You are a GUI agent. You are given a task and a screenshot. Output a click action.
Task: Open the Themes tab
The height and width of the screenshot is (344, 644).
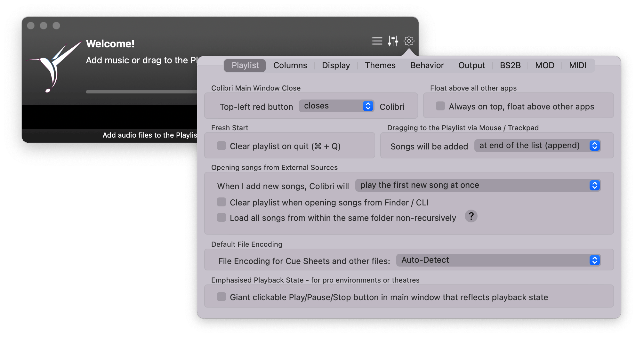380,65
